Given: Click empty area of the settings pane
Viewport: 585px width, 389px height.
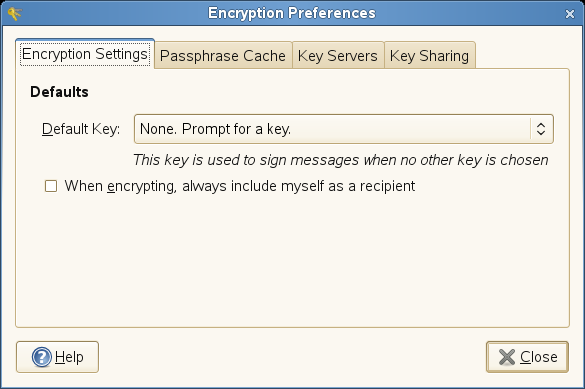Looking at the screenshot, I should click(292, 261).
